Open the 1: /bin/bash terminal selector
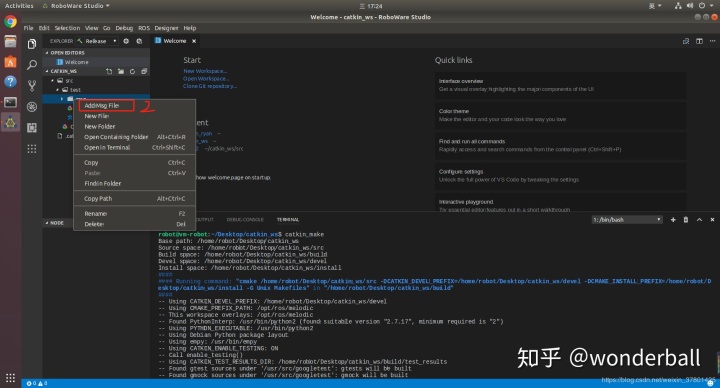Screen dimensions: 720x388 627,219
